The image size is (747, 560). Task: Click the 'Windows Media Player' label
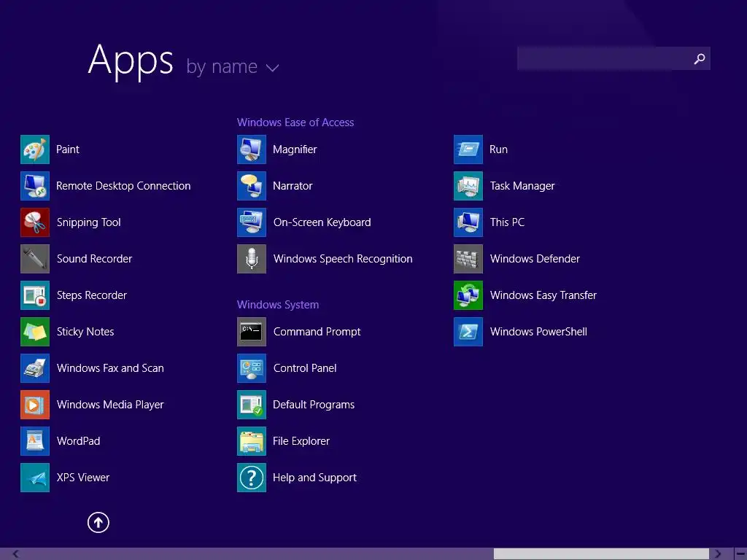(110, 405)
